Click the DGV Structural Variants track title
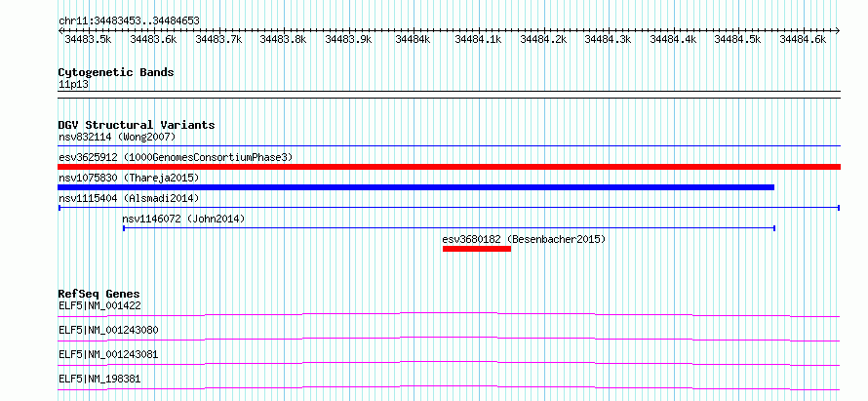The width and height of the screenshot is (868, 401). (x=137, y=125)
